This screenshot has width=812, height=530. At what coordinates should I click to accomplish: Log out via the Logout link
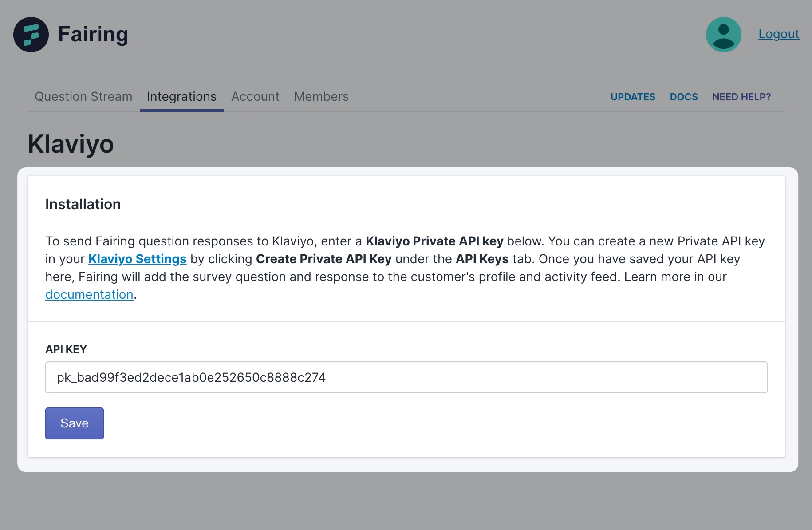[779, 34]
